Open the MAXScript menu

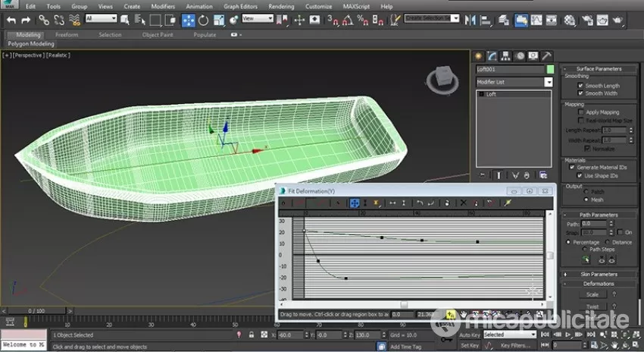357,6
